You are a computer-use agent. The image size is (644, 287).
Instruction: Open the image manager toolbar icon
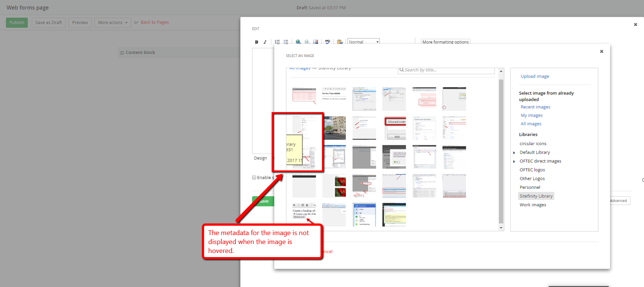(x=316, y=42)
